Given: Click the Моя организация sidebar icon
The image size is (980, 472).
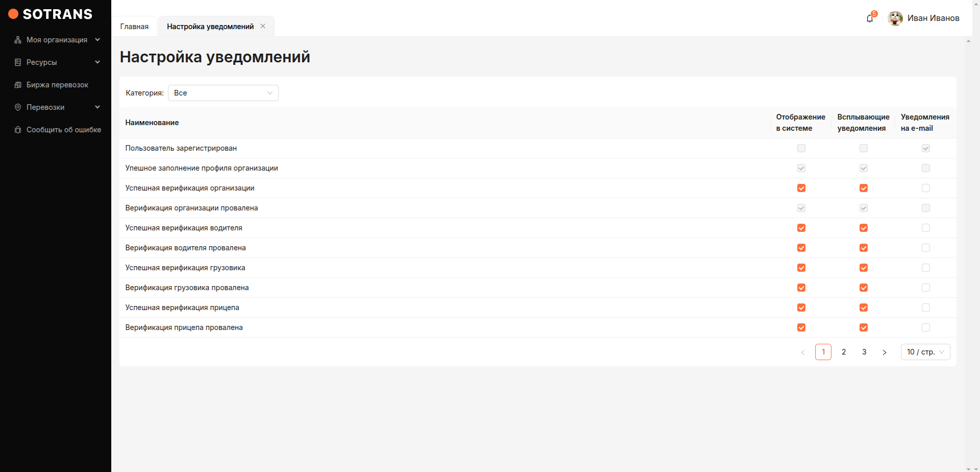Looking at the screenshot, I should (x=18, y=40).
